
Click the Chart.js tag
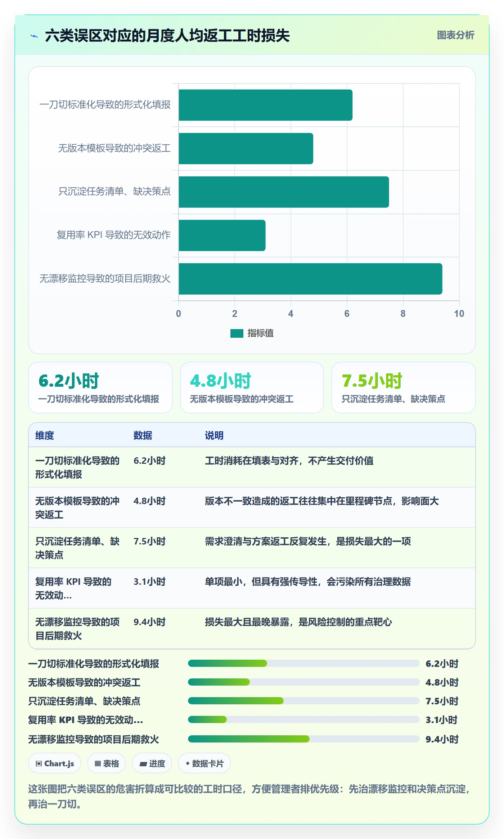click(x=55, y=763)
